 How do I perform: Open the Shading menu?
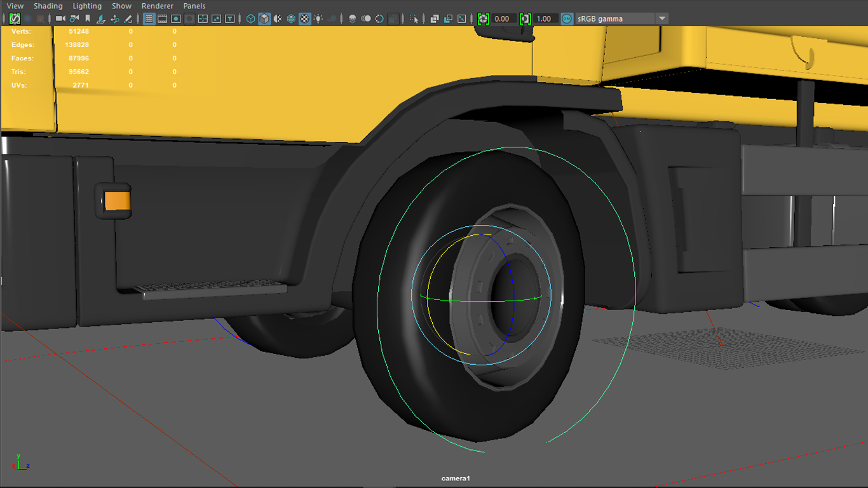[48, 6]
